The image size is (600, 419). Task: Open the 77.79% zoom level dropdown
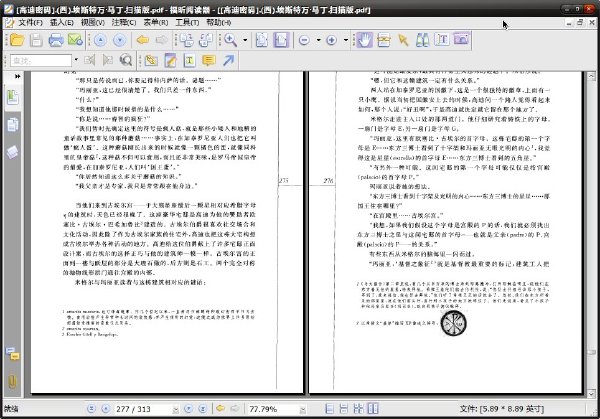[302, 409]
